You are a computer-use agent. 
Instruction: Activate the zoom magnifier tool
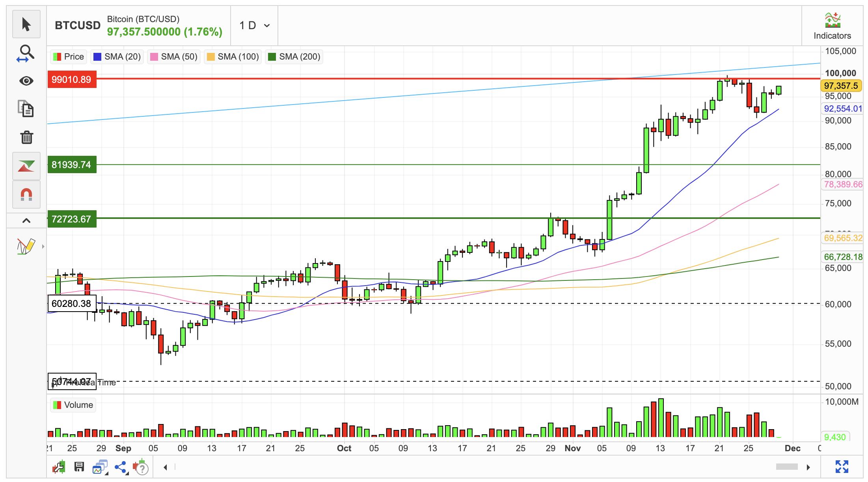coord(26,53)
